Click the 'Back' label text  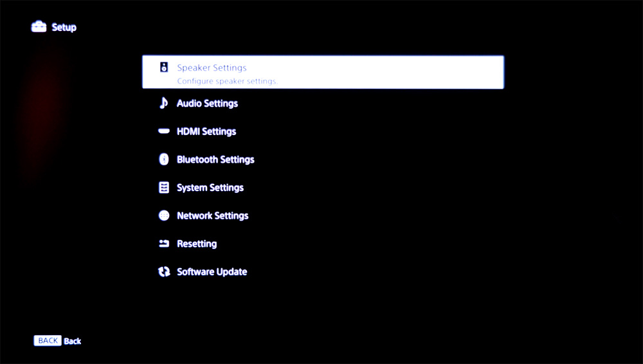coord(72,341)
